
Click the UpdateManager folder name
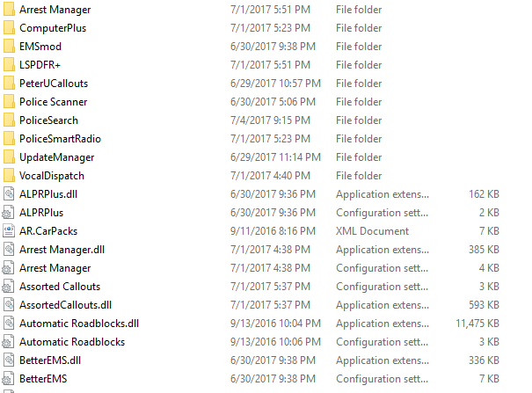pyautogui.click(x=56, y=157)
